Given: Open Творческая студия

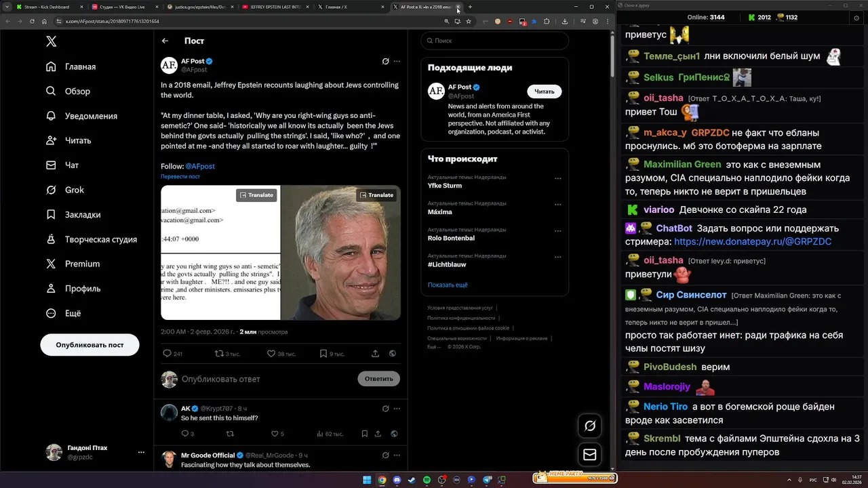Looking at the screenshot, I should [92, 239].
